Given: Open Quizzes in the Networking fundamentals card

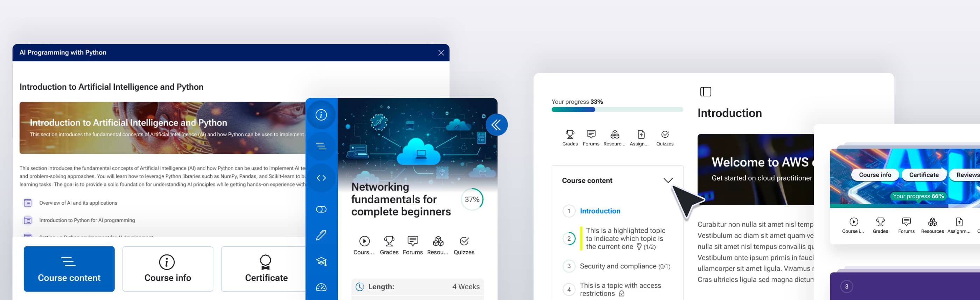Looking at the screenshot, I should pyautogui.click(x=464, y=245).
